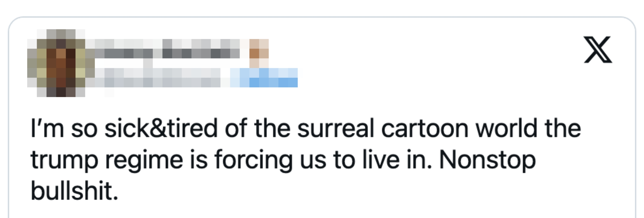Click the word "world" in the tweet
This screenshot has height=218, width=644.
[x=507, y=129]
